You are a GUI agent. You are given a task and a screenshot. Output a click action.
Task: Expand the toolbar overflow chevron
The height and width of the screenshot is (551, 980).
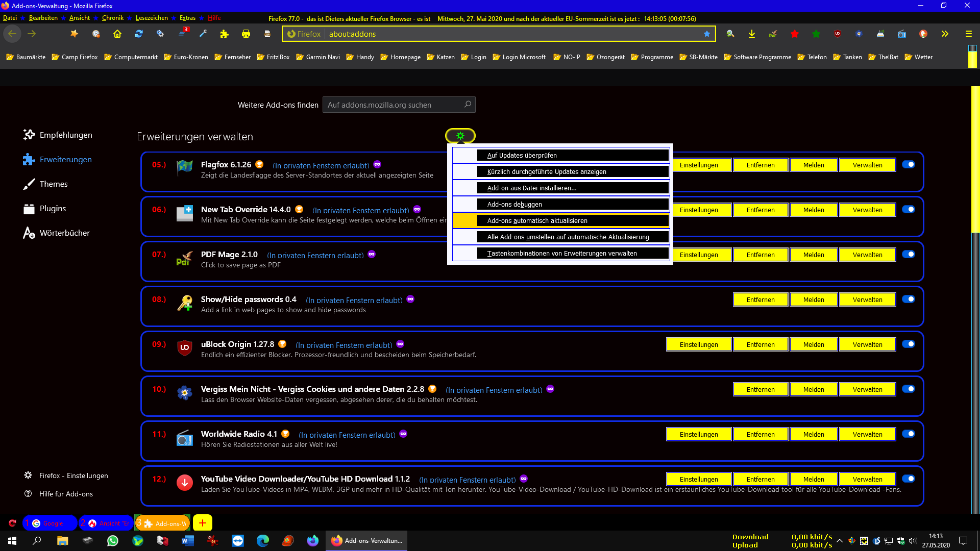click(945, 34)
